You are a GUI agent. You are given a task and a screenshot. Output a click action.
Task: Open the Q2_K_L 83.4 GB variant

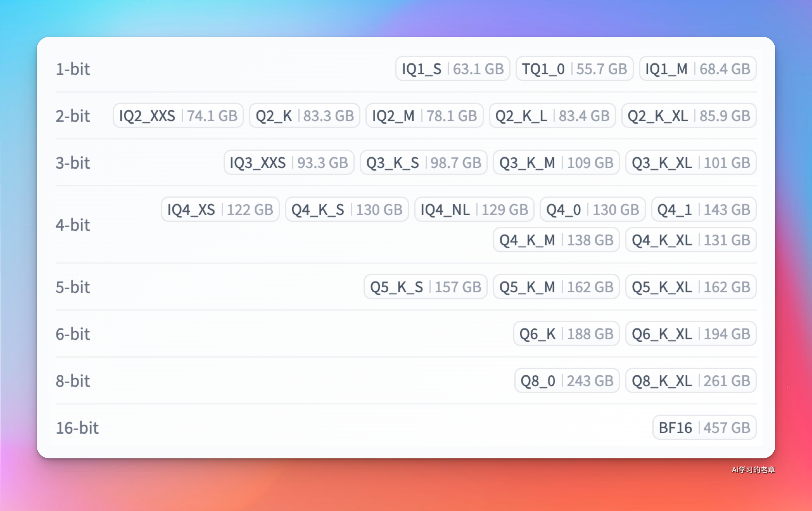tap(552, 116)
